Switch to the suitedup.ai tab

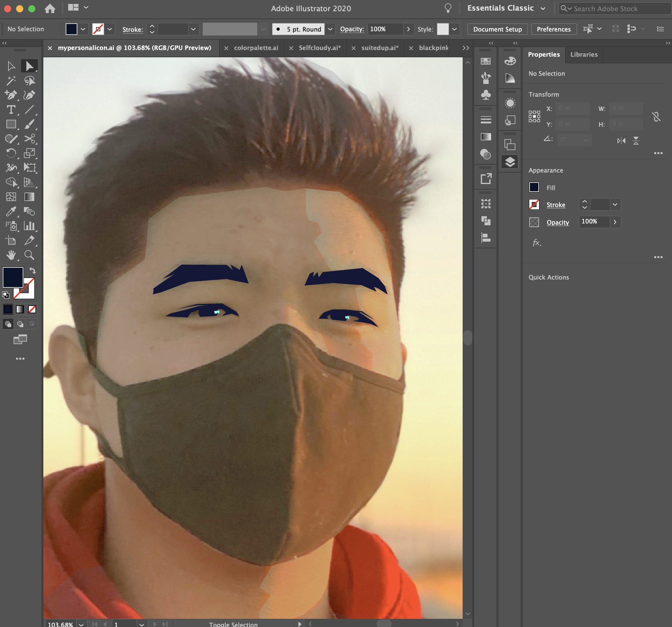[380, 48]
